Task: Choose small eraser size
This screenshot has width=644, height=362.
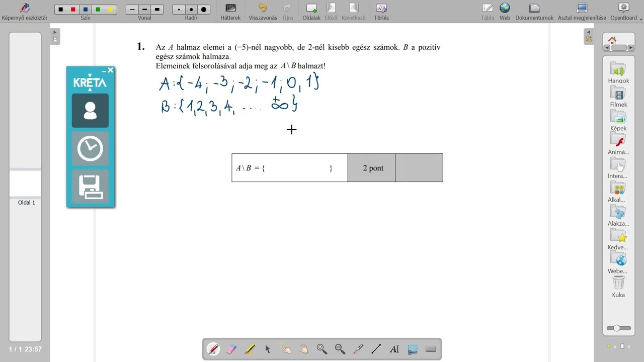Action: (179, 10)
